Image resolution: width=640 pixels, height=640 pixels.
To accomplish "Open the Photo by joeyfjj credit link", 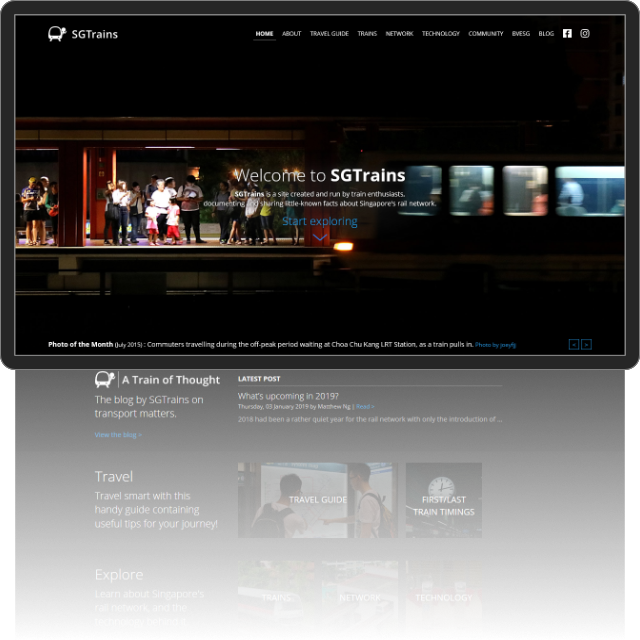I will coord(495,345).
